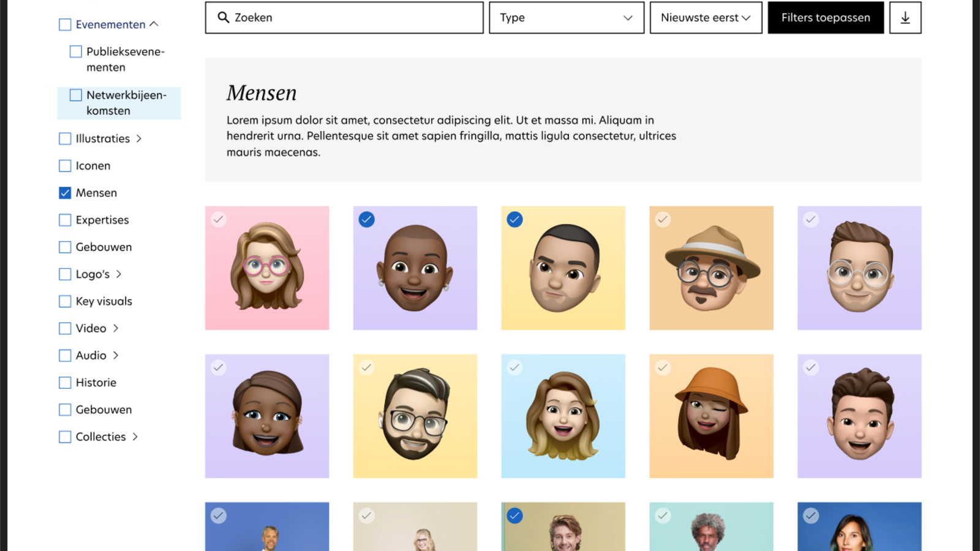Uncheck the Mensen filter checkbox
Viewport: 980px width, 551px height.
65,193
